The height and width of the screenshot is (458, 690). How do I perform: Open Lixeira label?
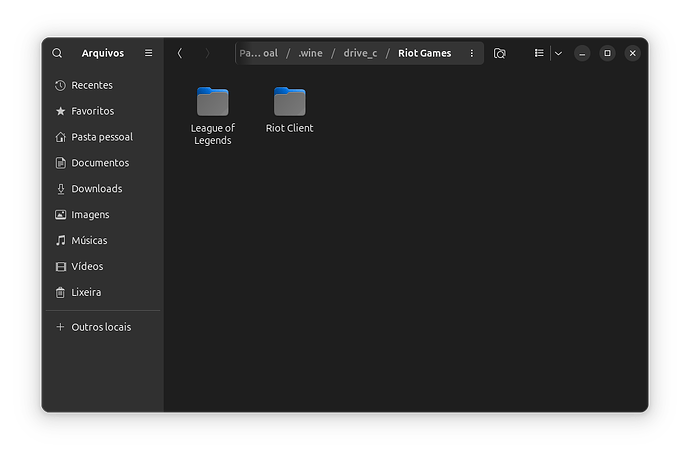[86, 292]
